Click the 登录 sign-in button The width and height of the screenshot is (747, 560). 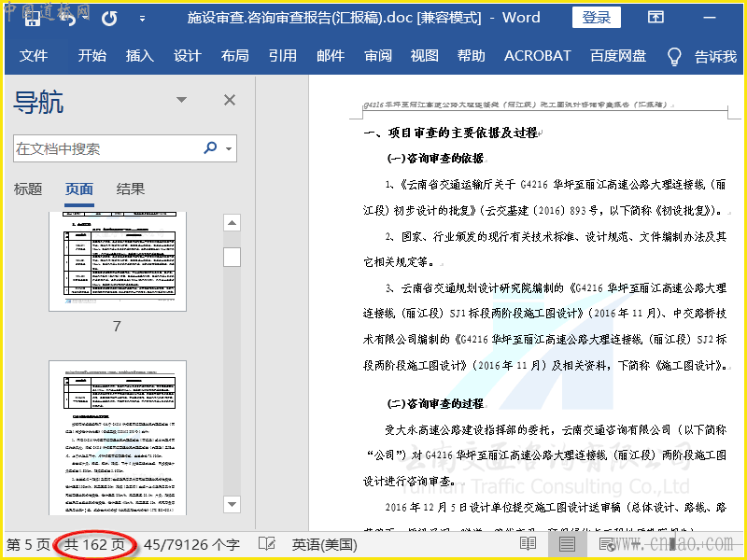596,18
